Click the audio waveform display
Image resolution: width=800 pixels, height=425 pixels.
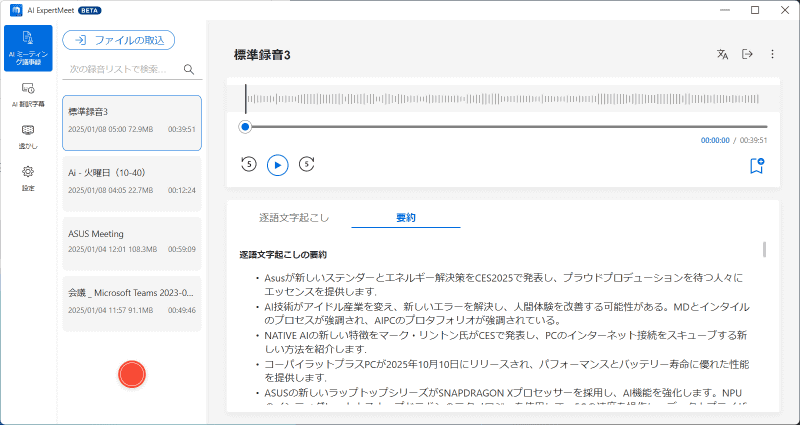(x=503, y=99)
